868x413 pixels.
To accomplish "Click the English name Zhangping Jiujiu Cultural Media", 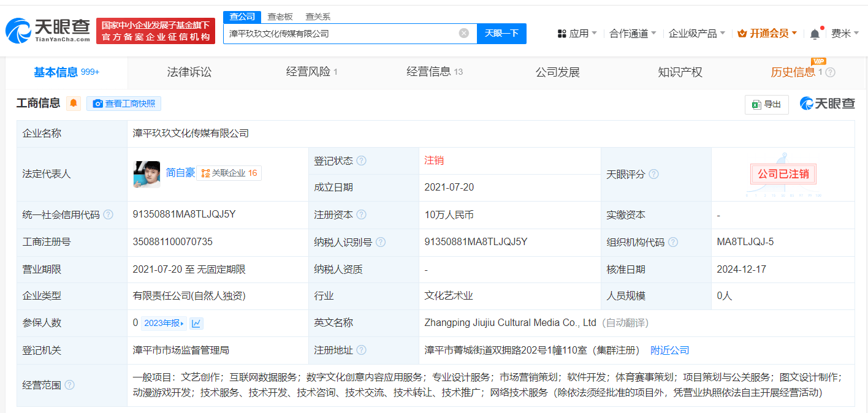I will [x=510, y=323].
